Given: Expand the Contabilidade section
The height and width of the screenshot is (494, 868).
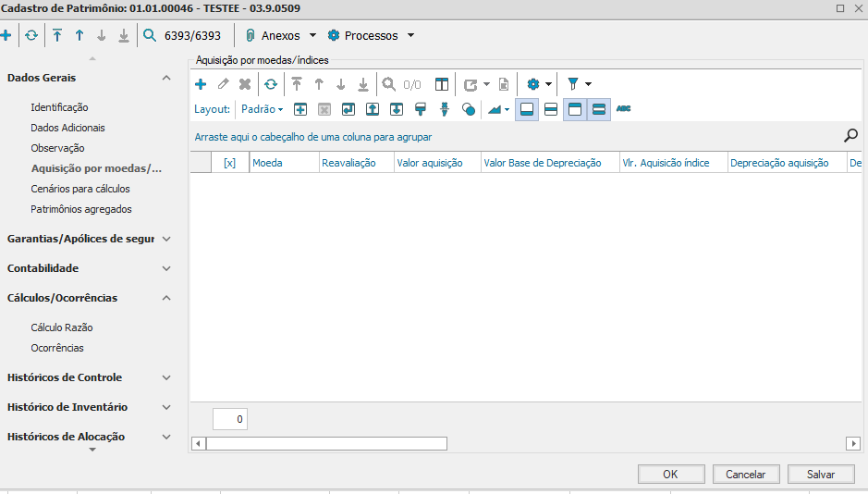Looking at the screenshot, I should click(166, 268).
